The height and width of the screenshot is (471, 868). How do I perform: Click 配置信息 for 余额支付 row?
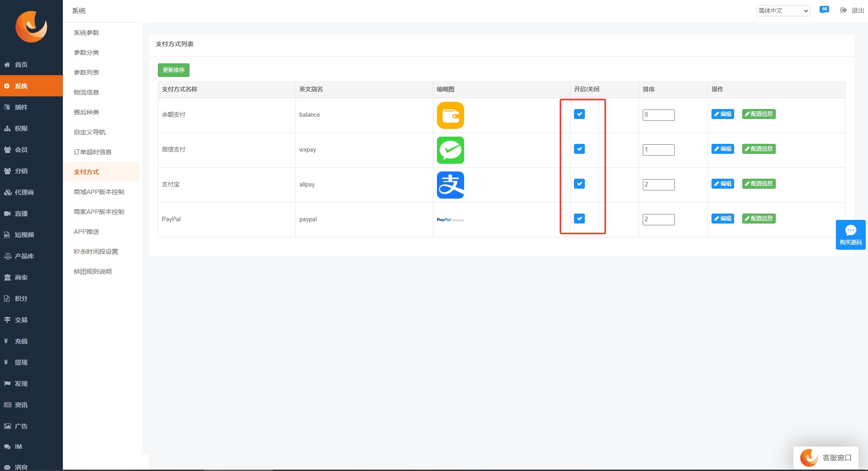point(759,114)
